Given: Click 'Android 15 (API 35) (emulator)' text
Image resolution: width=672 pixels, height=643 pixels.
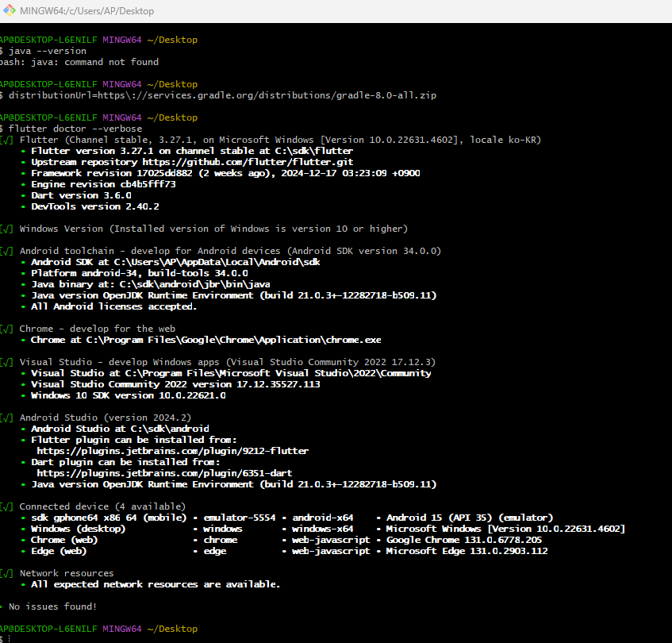Looking at the screenshot, I should [x=470, y=518].
